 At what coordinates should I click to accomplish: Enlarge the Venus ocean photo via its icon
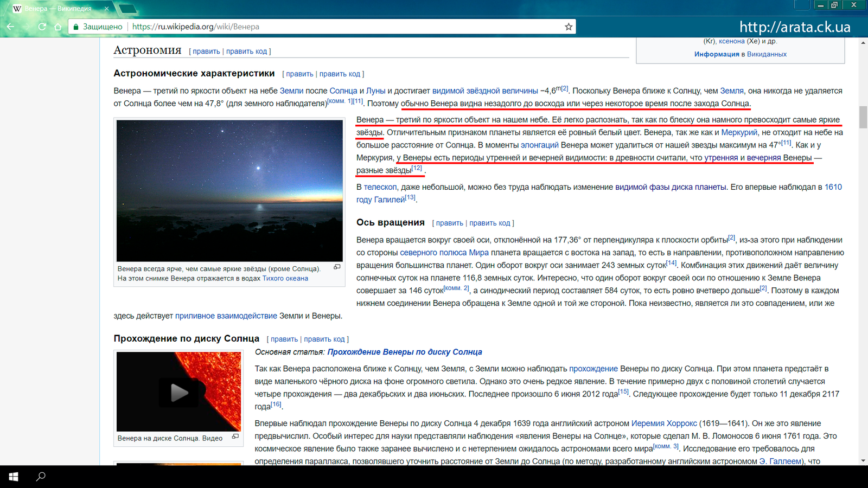pos(337,267)
